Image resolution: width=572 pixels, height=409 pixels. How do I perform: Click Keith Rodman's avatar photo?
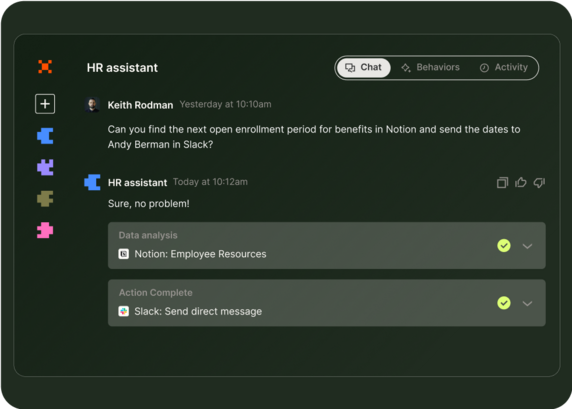pyautogui.click(x=92, y=105)
